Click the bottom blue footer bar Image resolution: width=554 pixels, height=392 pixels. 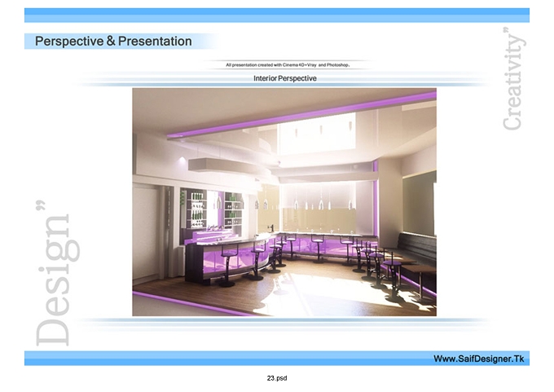point(277,358)
